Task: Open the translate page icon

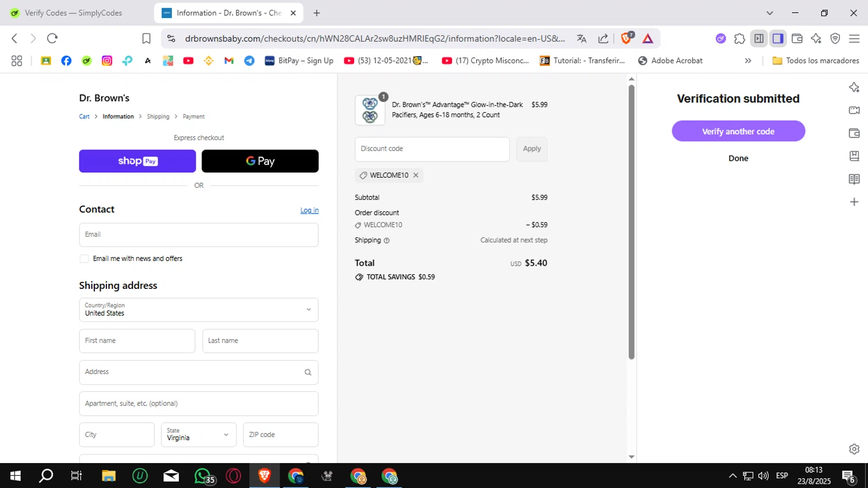Action: (x=582, y=38)
